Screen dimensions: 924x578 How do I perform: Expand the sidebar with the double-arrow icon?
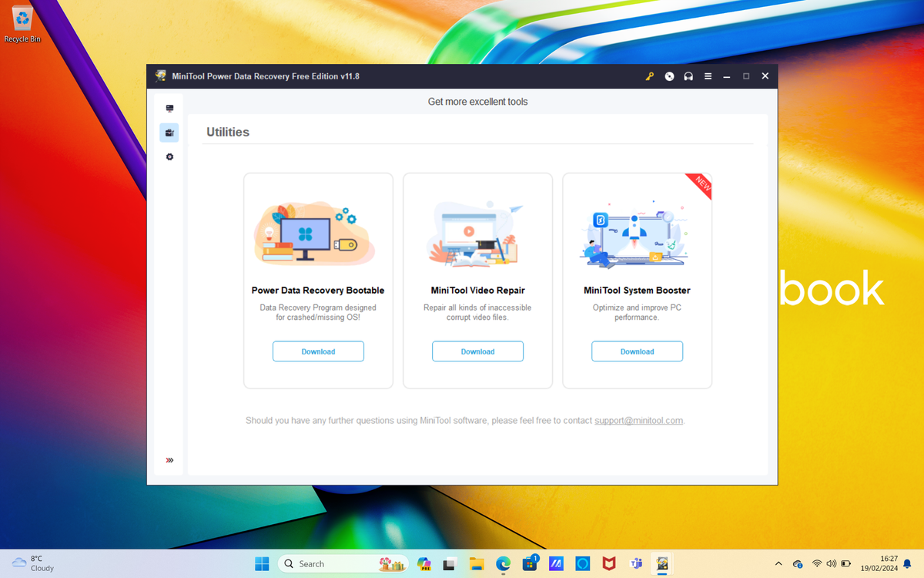click(x=169, y=460)
